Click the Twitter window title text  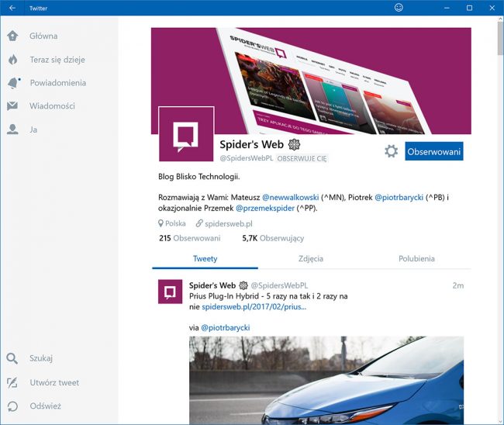38,9
